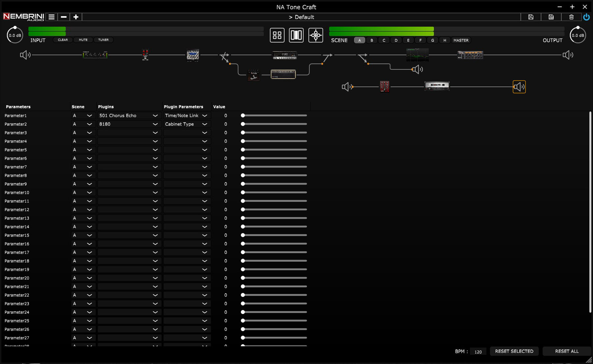Viewport: 593px width, 364px height.
Task: Open the Scene dropdown for Parameter3
Action: click(83, 133)
